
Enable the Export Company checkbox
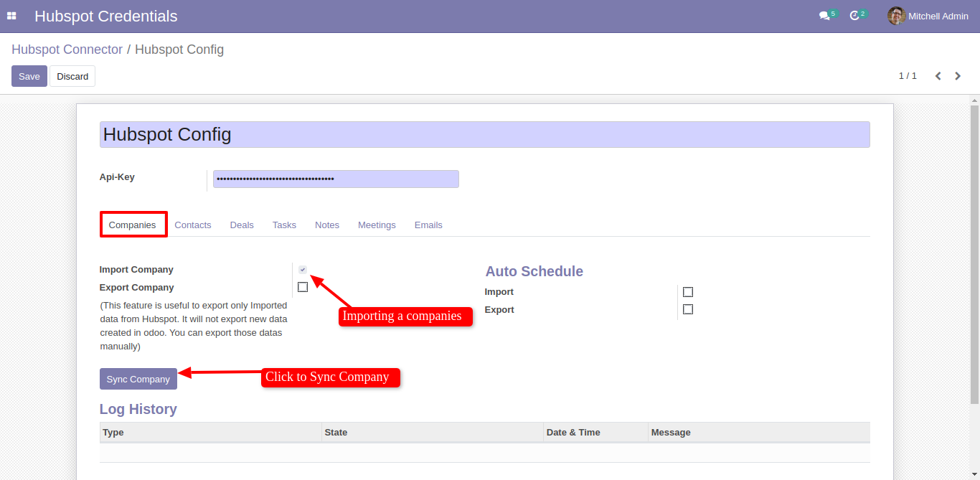pos(303,287)
